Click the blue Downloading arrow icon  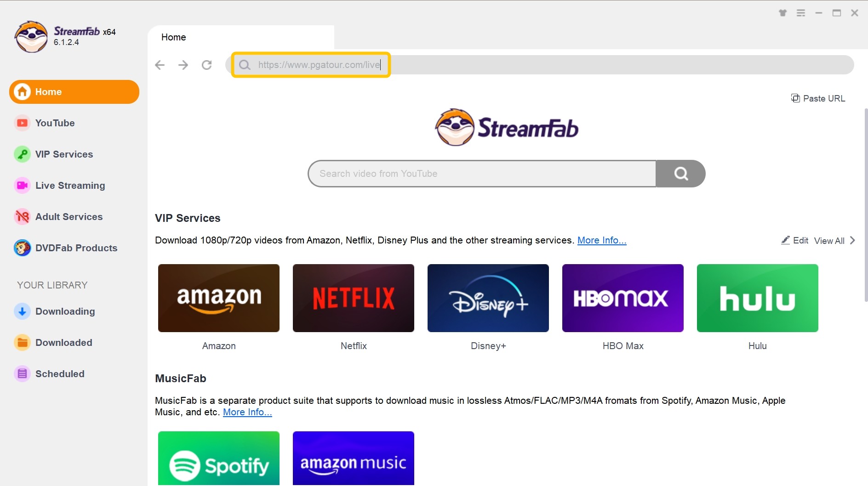coord(22,311)
